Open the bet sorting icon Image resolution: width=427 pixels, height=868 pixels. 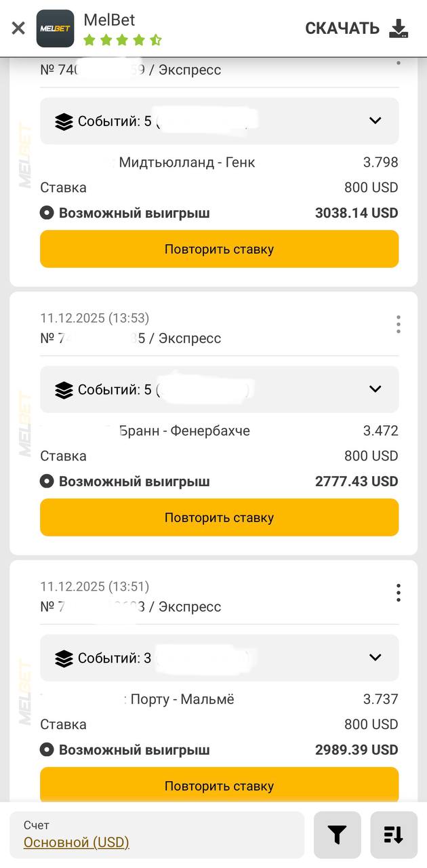pyautogui.click(x=394, y=835)
